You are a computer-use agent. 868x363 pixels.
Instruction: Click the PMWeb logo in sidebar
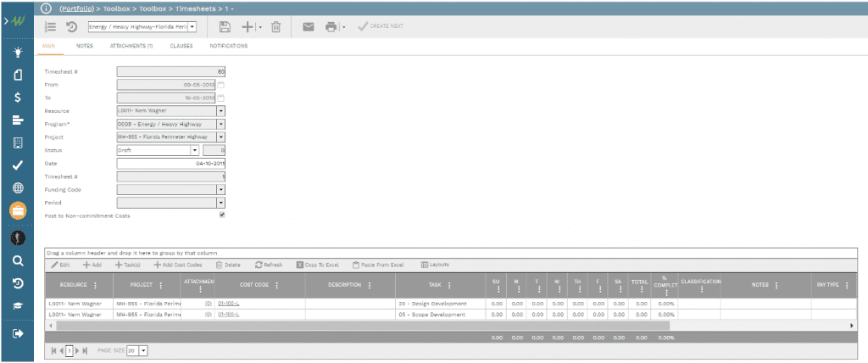pyautogui.click(x=19, y=21)
